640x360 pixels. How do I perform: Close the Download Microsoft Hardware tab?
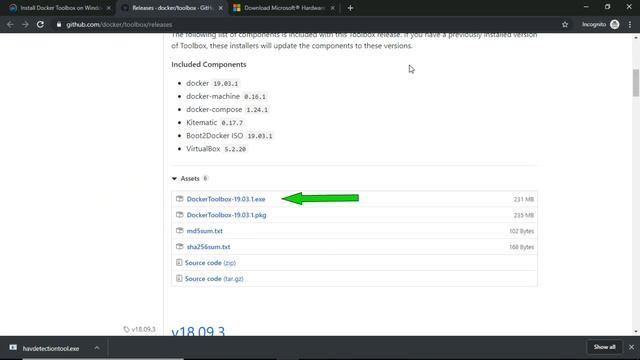pyautogui.click(x=333, y=8)
